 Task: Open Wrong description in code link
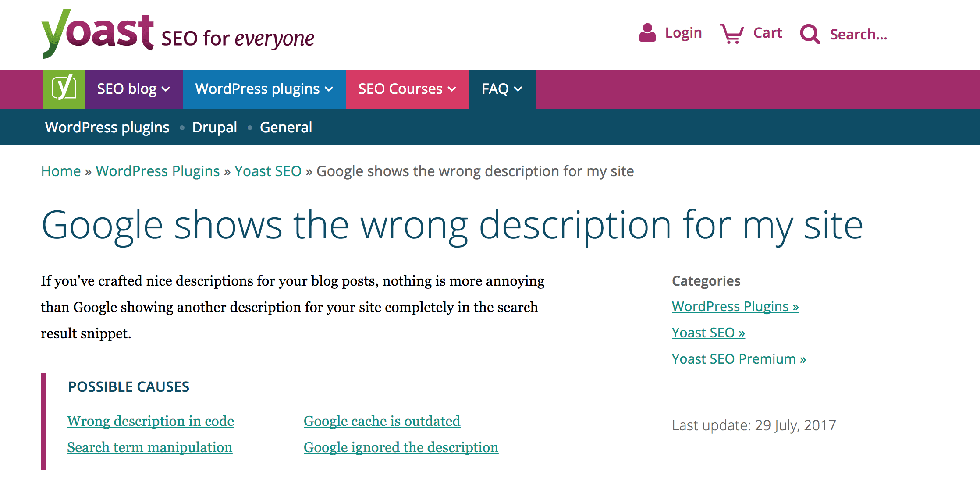click(150, 421)
